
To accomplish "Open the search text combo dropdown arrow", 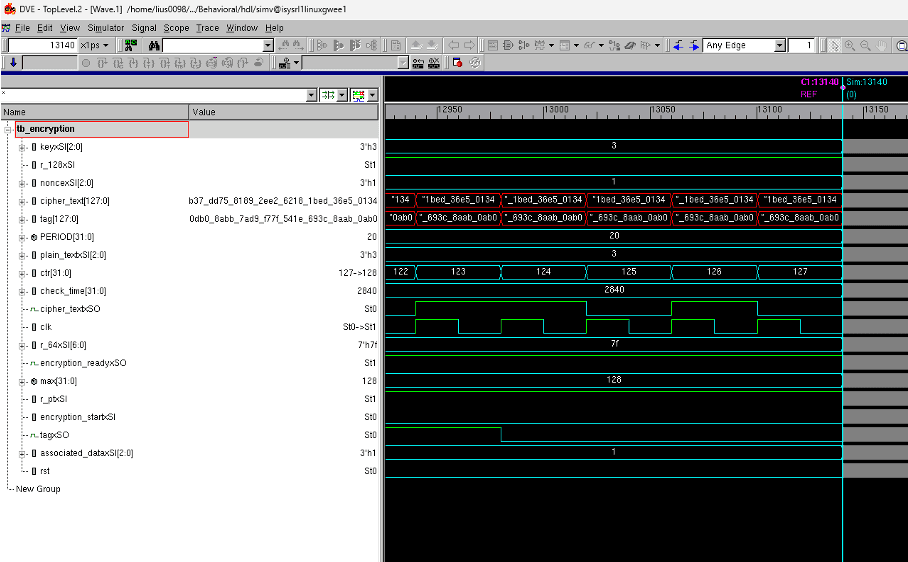I will pos(268,45).
